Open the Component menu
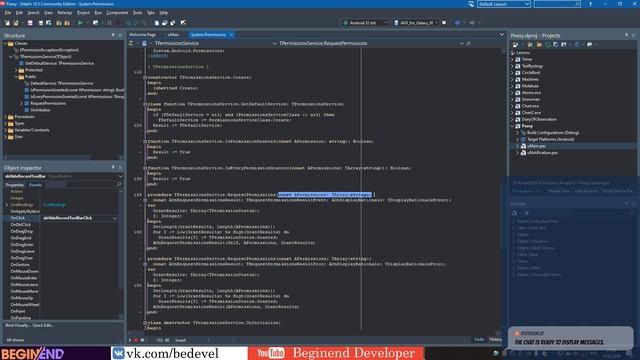Viewport: 640px width, 360px height. point(117,13)
